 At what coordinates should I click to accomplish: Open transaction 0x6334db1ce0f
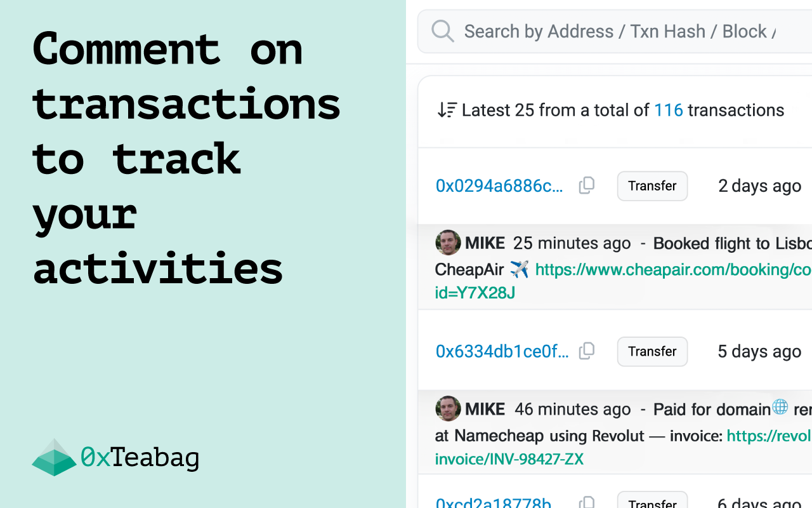click(x=502, y=351)
